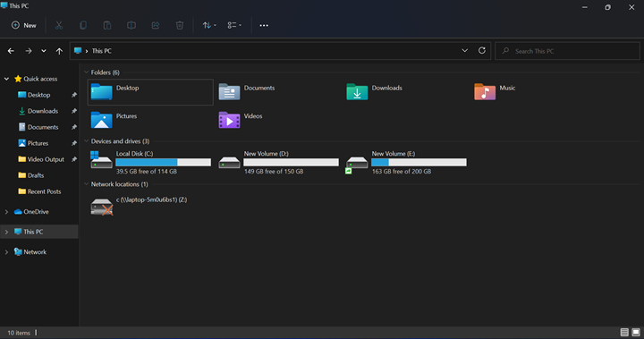This screenshot has height=339, width=644.
Task: Select the Documents folder icon
Action: (x=229, y=91)
